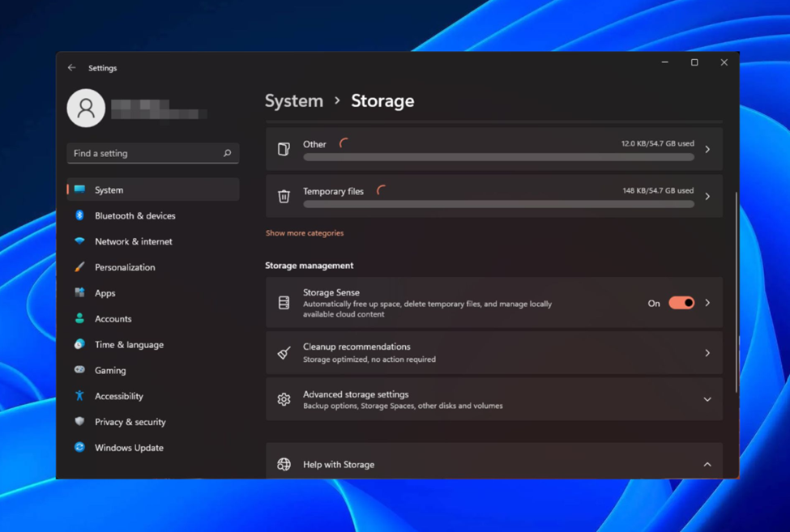
Task: Click the back arrow in Settings
Action: tap(72, 68)
